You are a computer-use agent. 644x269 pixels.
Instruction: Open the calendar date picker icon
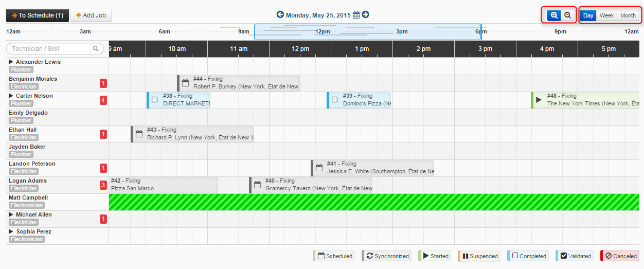tap(356, 15)
